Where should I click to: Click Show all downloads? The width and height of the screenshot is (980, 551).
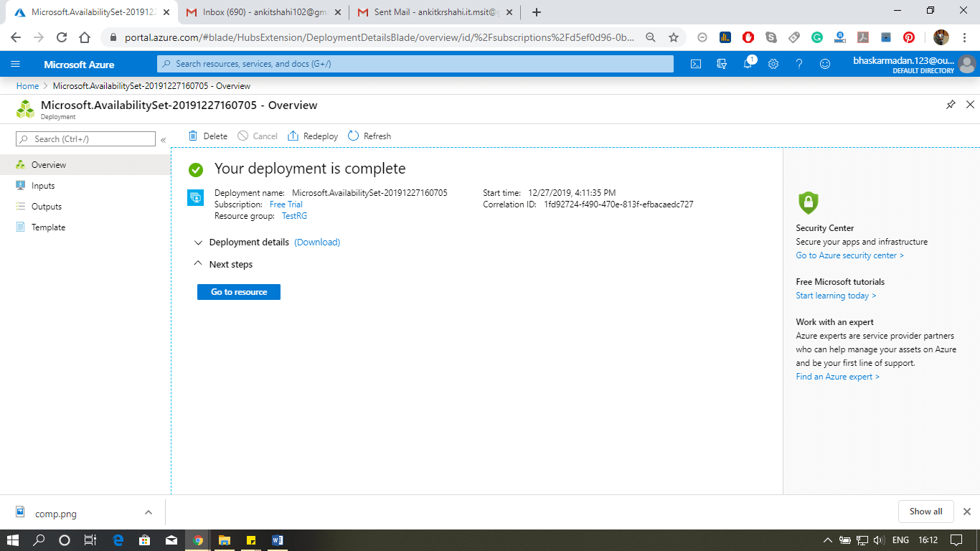coord(925,512)
